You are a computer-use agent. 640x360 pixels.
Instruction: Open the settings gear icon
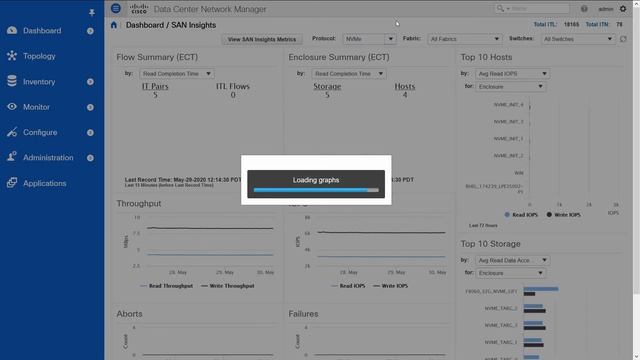pos(623,9)
